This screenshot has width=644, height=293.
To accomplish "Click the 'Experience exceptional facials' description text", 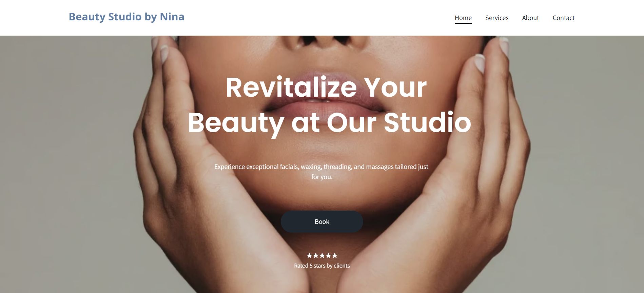I will 321,167.
